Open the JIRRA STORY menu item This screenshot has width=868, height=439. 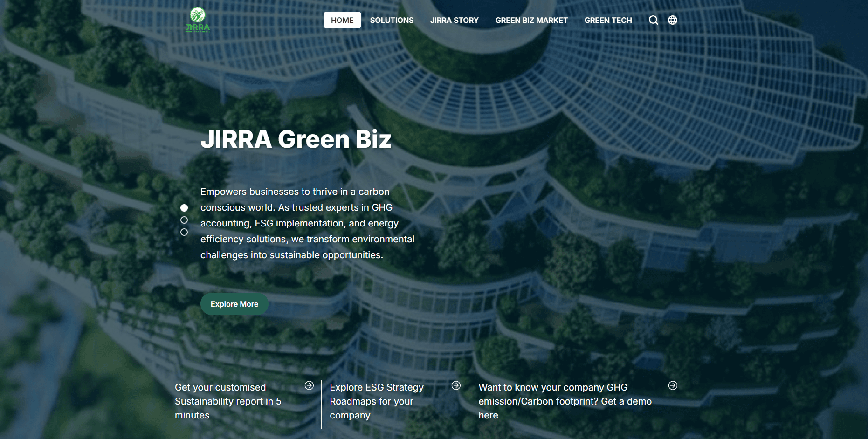[x=455, y=20]
